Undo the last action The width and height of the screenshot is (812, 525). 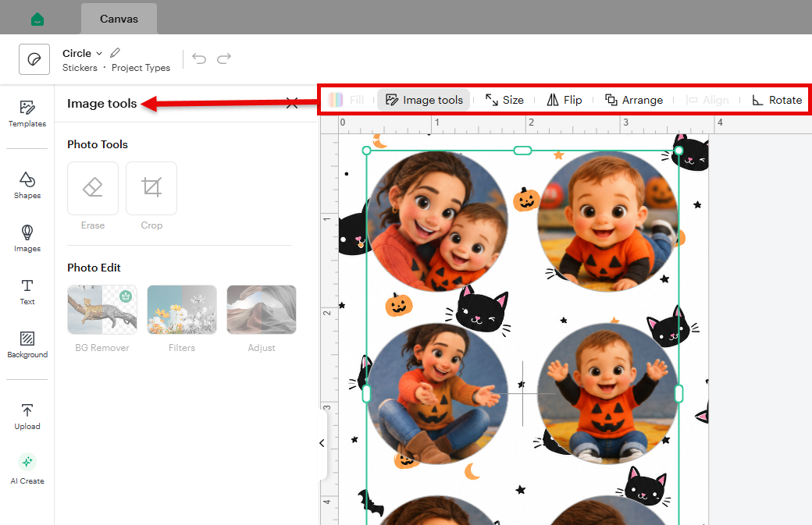(x=199, y=59)
